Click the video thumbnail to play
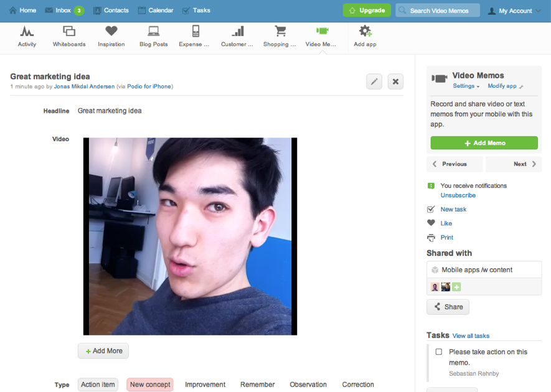The image size is (551, 392). [x=190, y=236]
